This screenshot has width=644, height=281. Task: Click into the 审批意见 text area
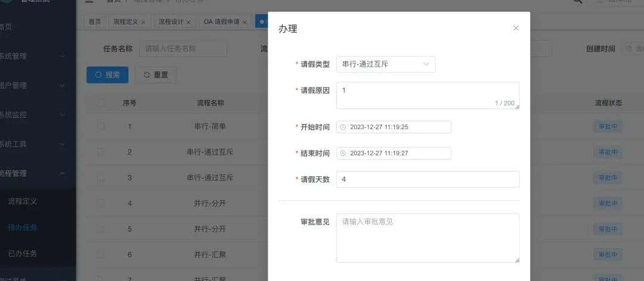click(x=428, y=238)
